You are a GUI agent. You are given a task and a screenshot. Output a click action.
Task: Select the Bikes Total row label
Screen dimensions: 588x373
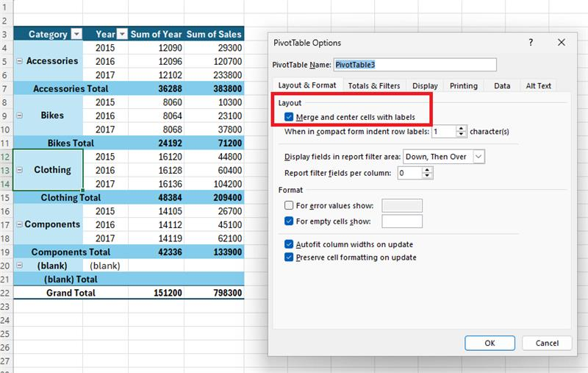[71, 143]
